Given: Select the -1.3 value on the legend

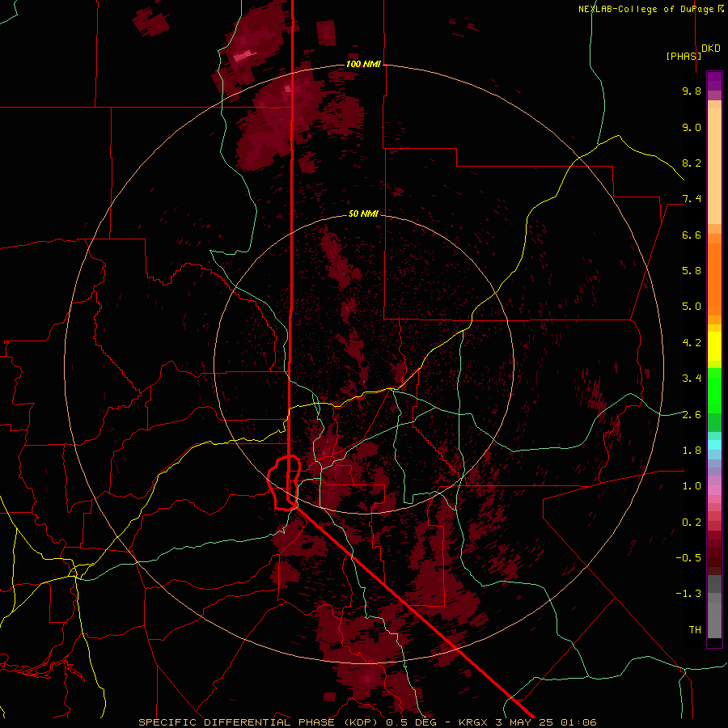Looking at the screenshot, I should click(688, 594).
